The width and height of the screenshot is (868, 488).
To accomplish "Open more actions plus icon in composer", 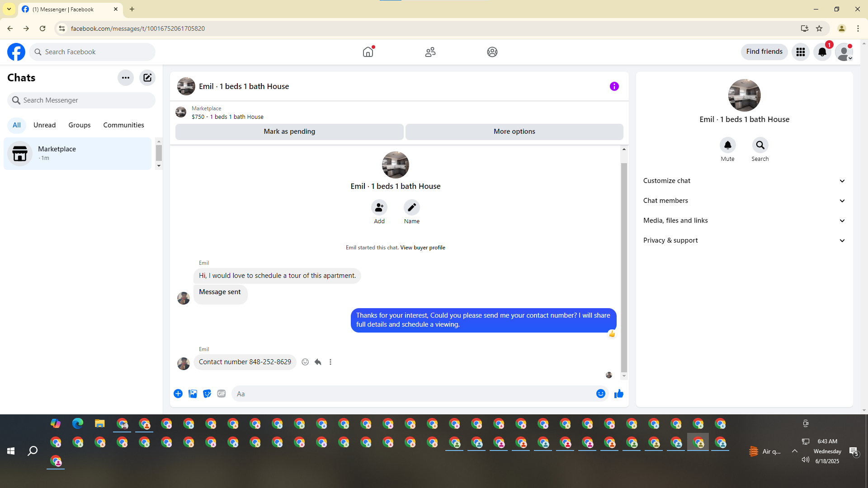I will pyautogui.click(x=178, y=394).
